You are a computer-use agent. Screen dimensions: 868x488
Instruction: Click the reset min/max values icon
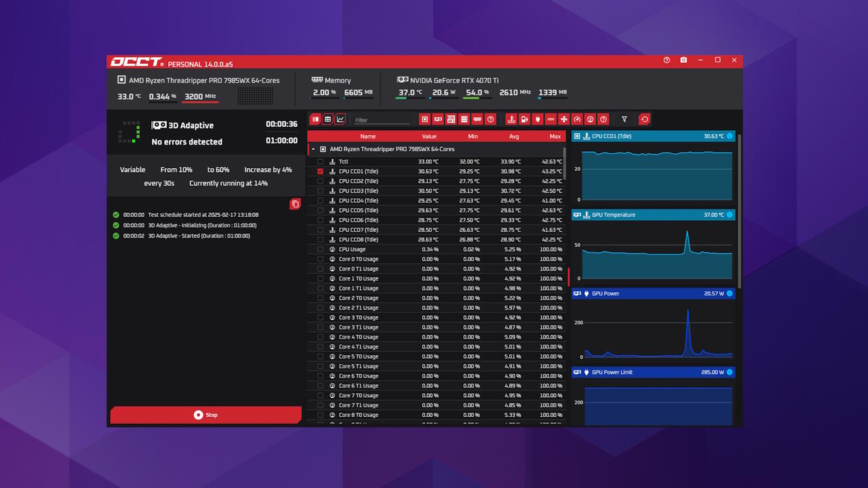point(644,119)
